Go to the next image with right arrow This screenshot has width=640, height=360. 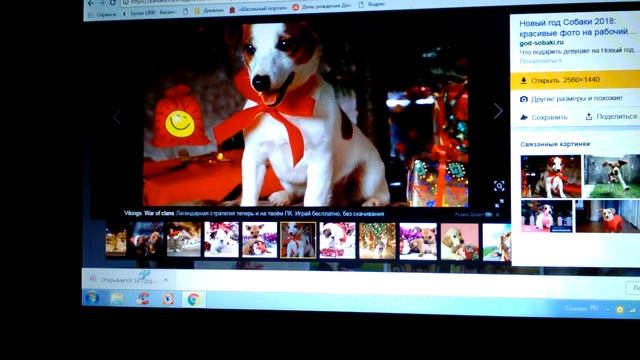tap(498, 111)
